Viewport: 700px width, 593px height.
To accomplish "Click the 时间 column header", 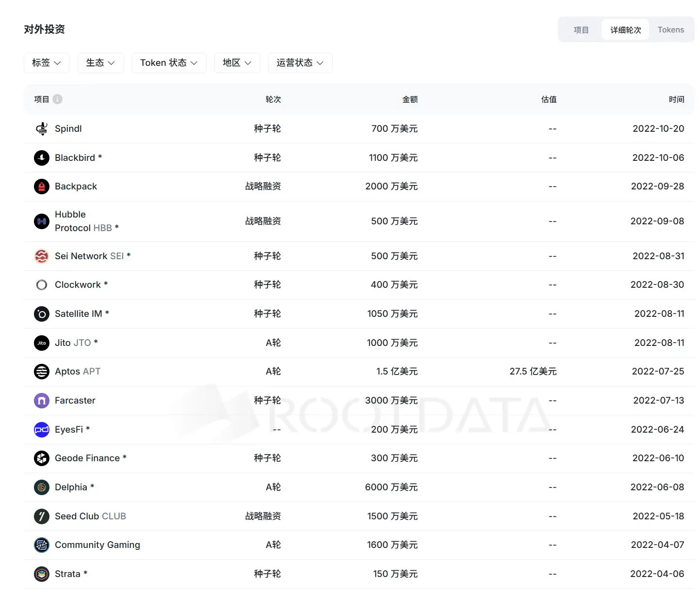I will pos(676,99).
